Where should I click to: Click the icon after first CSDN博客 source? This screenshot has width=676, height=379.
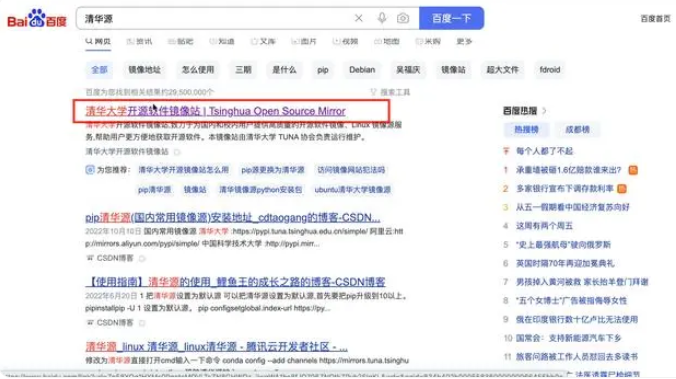142,258
